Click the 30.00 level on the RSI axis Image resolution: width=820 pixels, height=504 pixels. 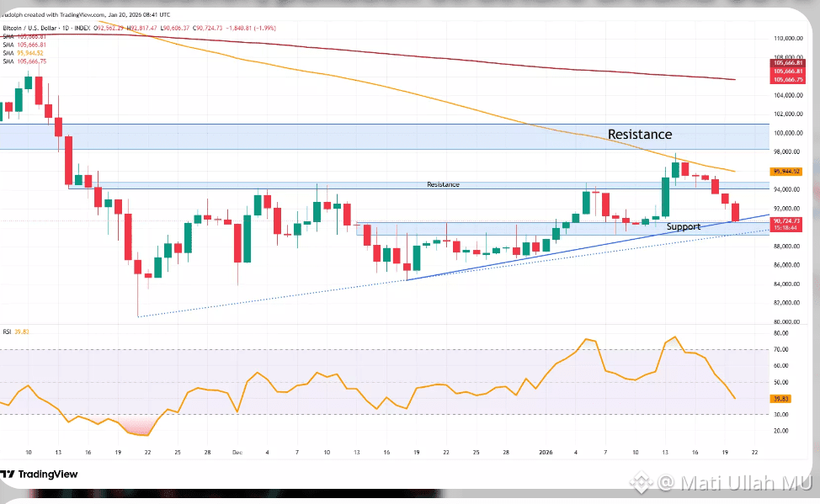(780, 415)
